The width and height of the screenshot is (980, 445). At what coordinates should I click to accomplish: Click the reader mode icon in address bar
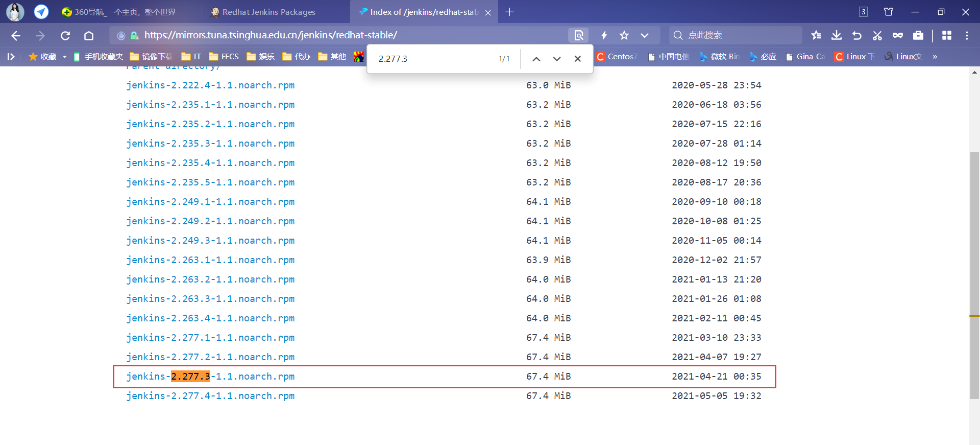pyautogui.click(x=579, y=35)
